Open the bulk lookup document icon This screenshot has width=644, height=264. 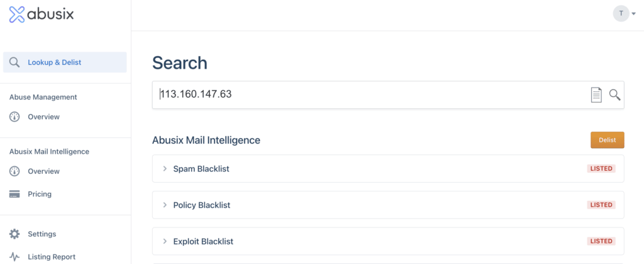(x=596, y=95)
